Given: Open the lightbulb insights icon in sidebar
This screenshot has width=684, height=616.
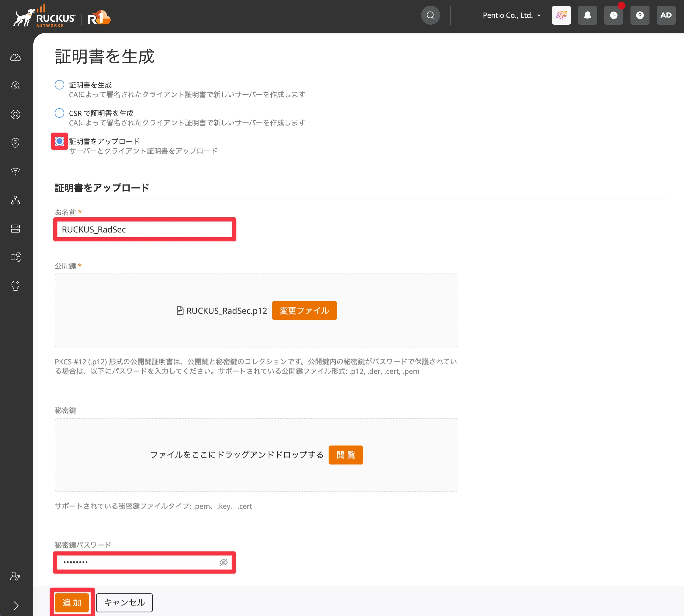Looking at the screenshot, I should (15, 286).
